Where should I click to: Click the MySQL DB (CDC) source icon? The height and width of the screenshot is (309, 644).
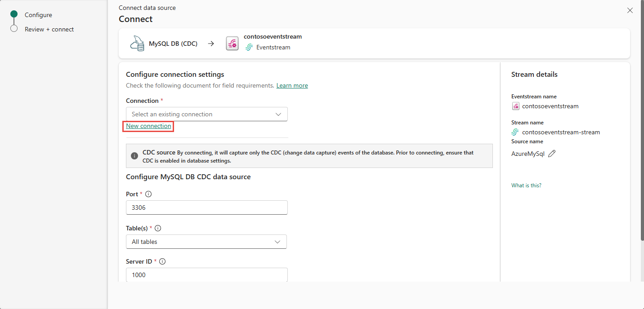tap(137, 44)
